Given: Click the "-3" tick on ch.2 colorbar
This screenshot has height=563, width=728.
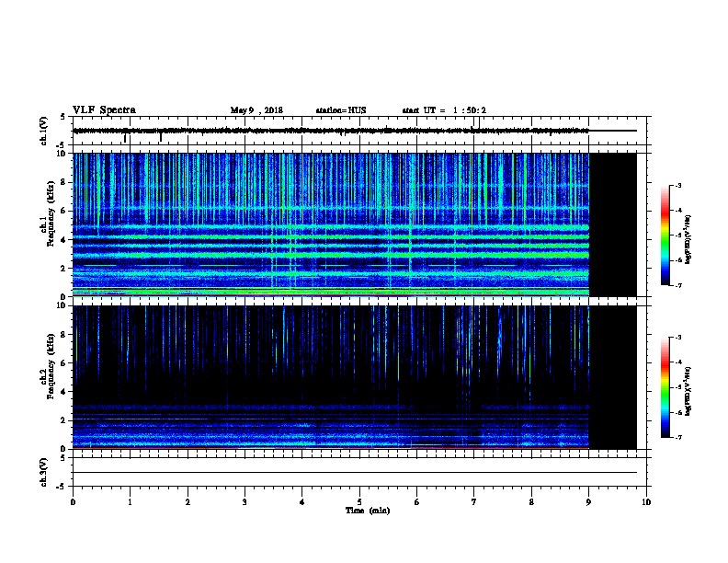Looking at the screenshot, I should point(677,338).
